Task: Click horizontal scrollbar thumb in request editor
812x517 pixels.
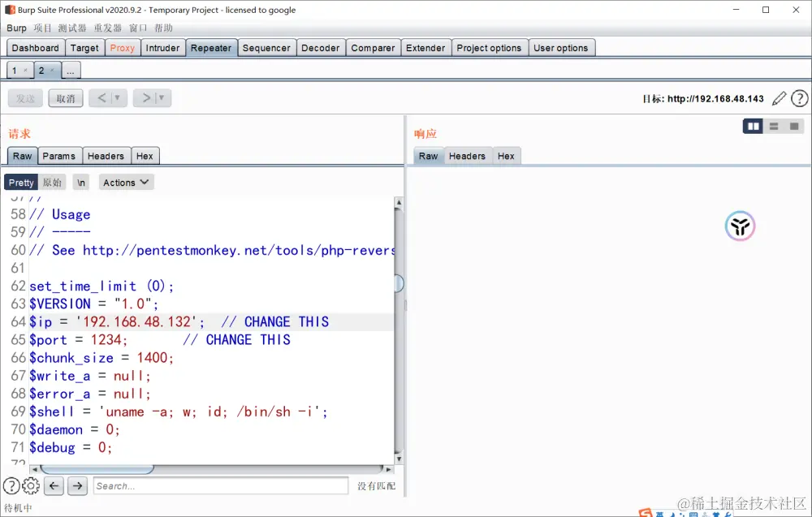Action: pyautogui.click(x=97, y=469)
